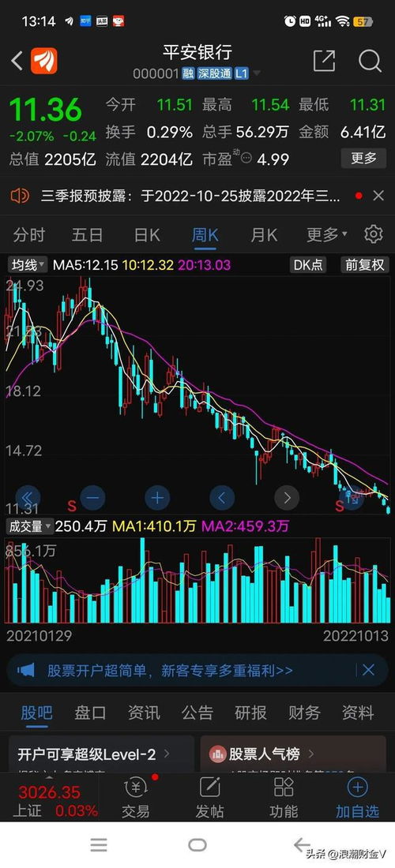The width and height of the screenshot is (395, 868).
Task: Tap the 更多 quote details button
Action: tap(363, 159)
